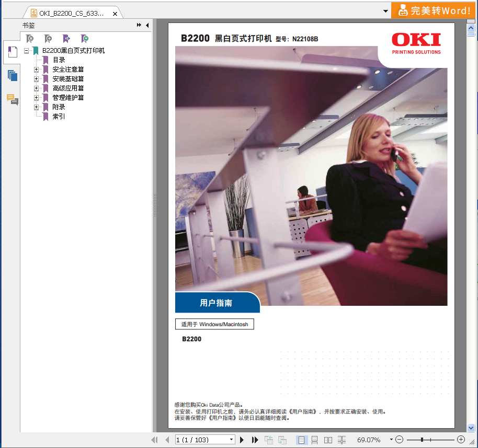
Task: Select the 安全注意篇 bookmark label
Action: (x=68, y=70)
